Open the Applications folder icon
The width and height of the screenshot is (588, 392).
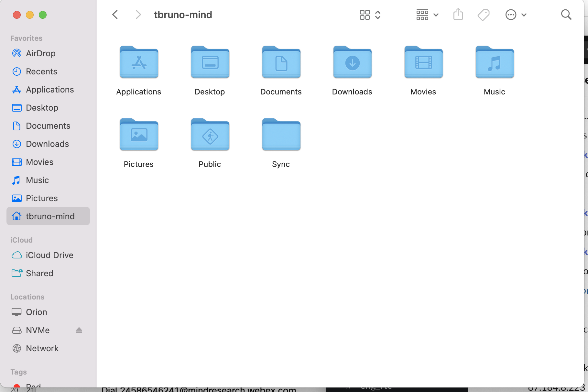coord(139,62)
